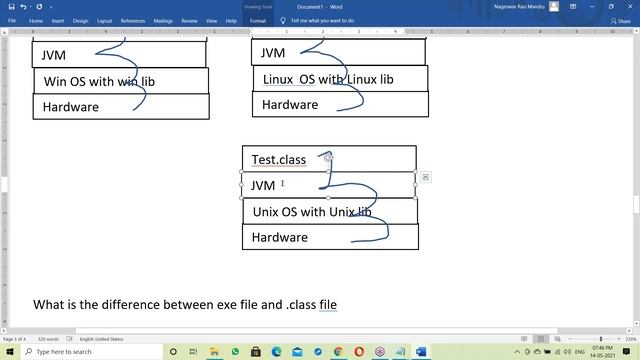Viewport: 640px width, 360px height.
Task: Open File Explorer from the taskbar
Action: point(214,351)
